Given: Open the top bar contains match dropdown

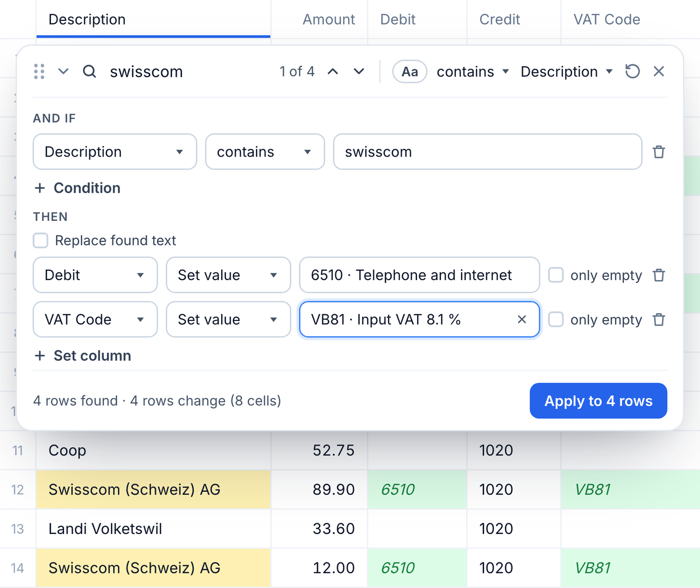Looking at the screenshot, I should click(472, 71).
